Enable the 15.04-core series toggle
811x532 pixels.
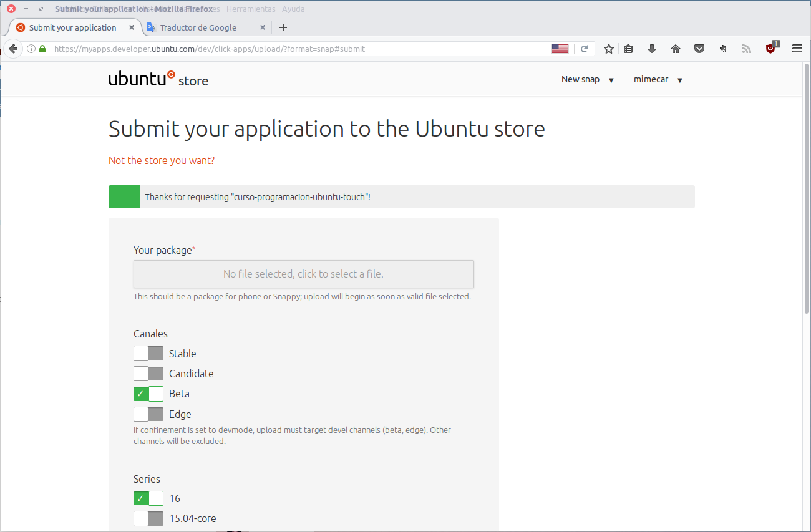point(148,518)
